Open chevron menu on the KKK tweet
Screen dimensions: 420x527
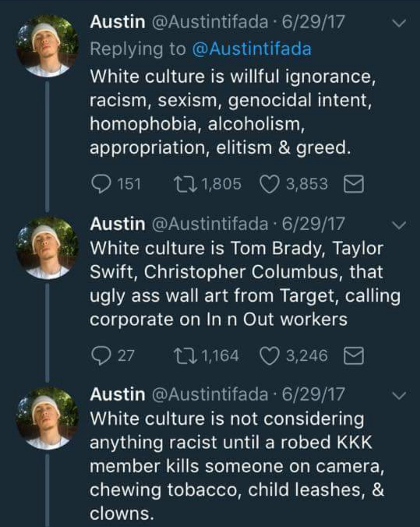(x=399, y=395)
